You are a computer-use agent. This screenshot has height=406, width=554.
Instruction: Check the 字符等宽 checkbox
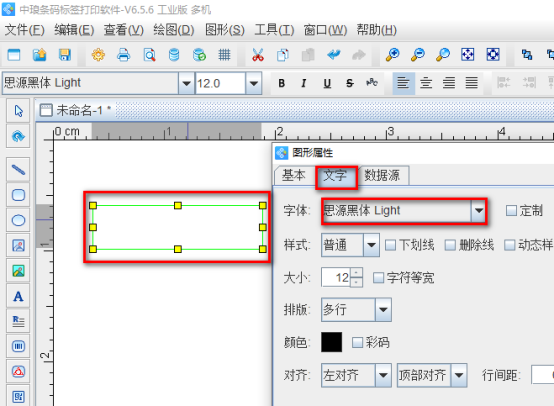pyautogui.click(x=378, y=278)
